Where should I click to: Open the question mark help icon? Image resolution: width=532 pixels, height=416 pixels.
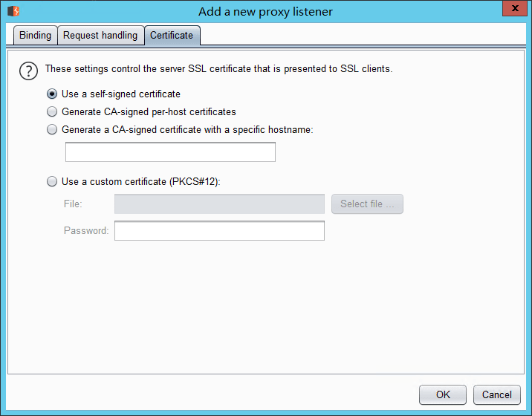click(28, 71)
